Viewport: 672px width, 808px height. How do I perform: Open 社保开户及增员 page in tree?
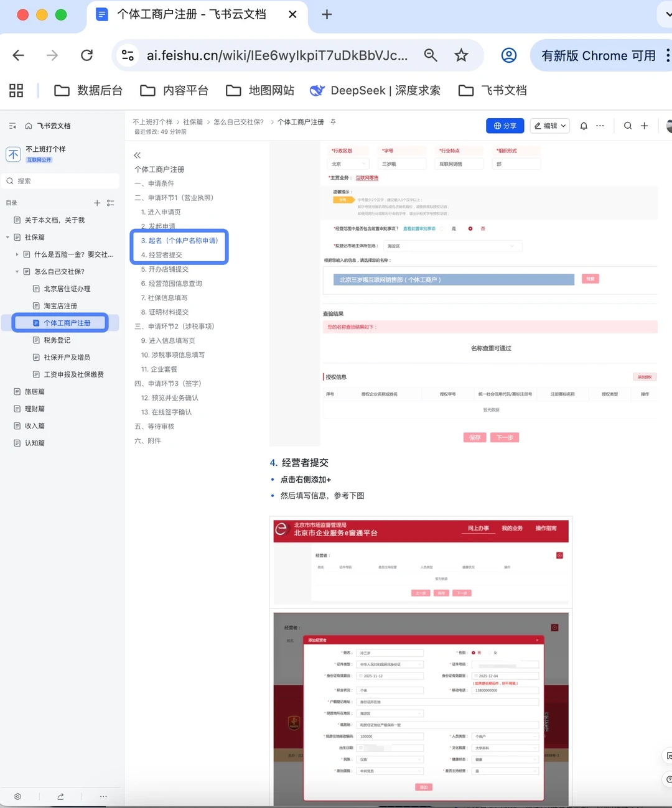[x=67, y=358]
